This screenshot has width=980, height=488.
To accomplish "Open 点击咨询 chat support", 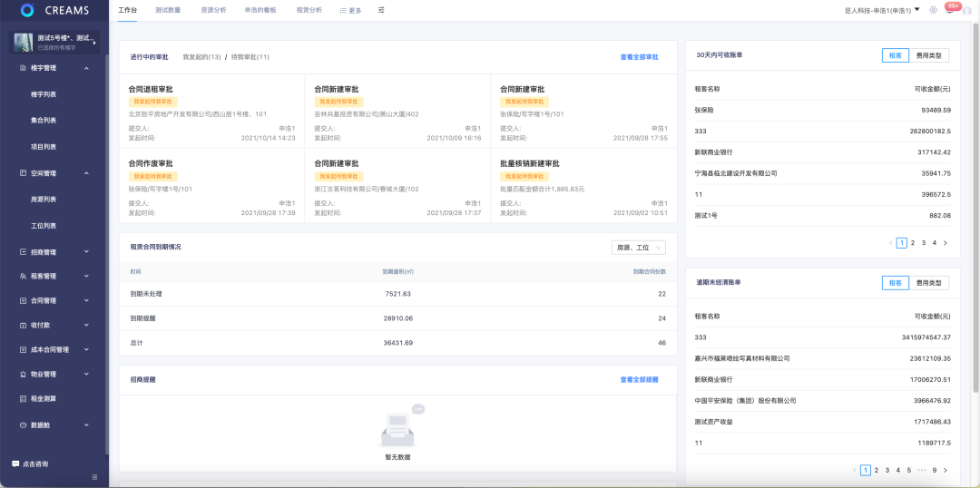I will tap(30, 464).
